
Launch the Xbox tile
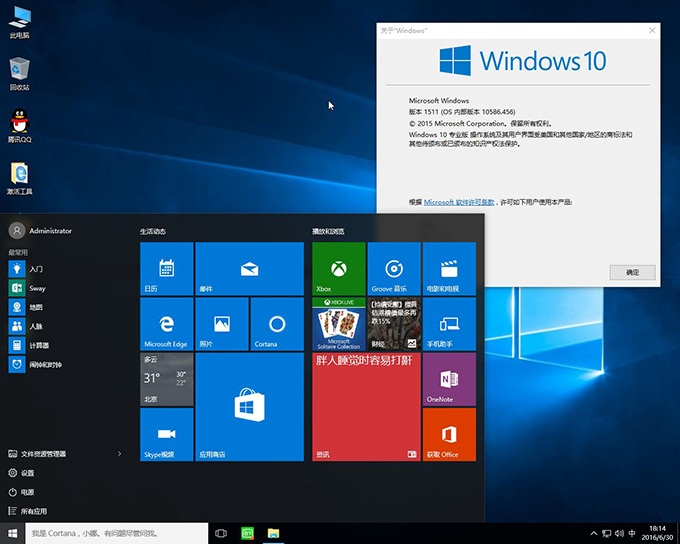coord(339,268)
